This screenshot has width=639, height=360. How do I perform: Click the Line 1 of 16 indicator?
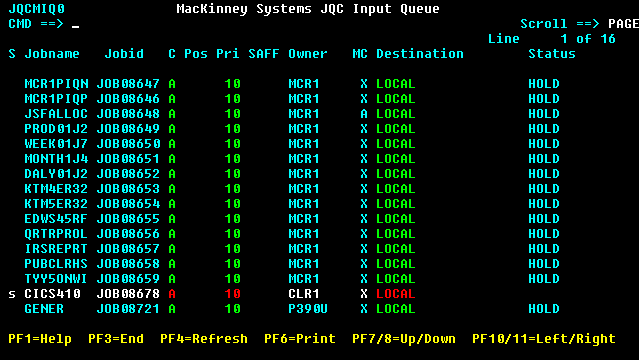click(x=552, y=39)
